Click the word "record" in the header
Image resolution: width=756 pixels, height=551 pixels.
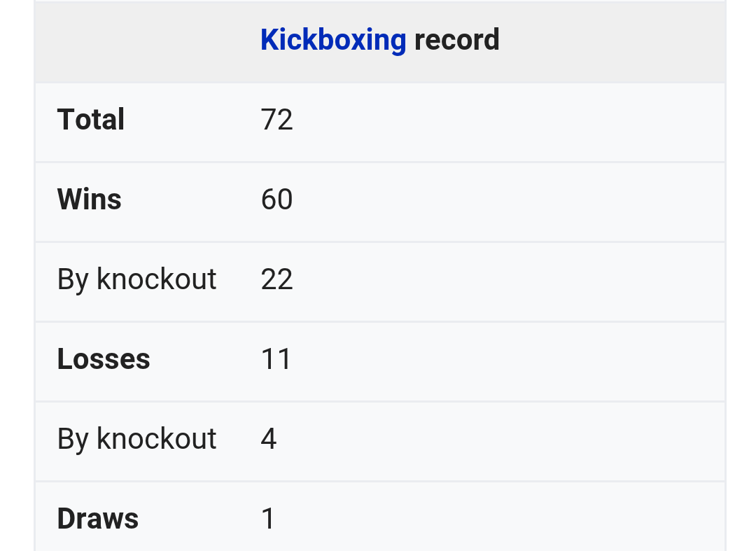(x=456, y=40)
